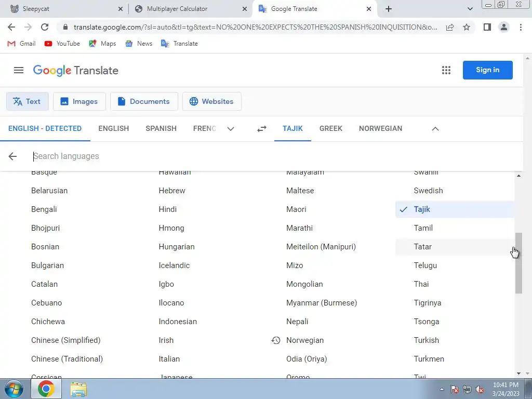Screen dimensions: 532x399
Task: Close the Multiplayer Calculator tab
Action: point(245,9)
